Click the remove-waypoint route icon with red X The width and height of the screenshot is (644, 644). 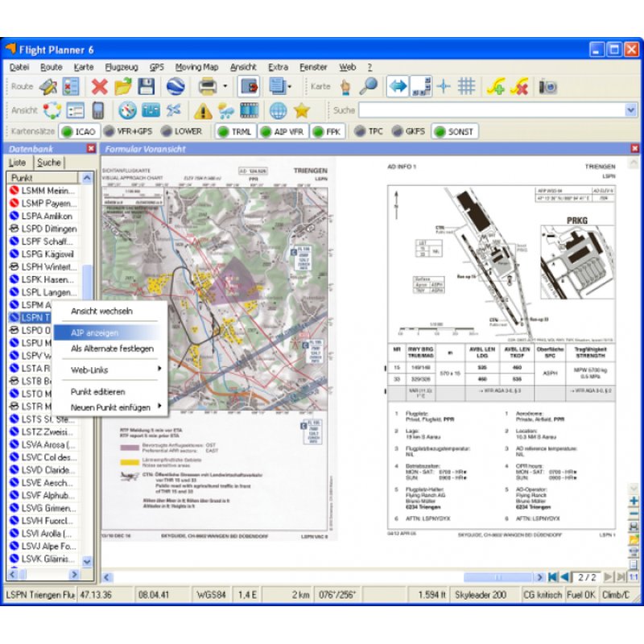[x=519, y=87]
